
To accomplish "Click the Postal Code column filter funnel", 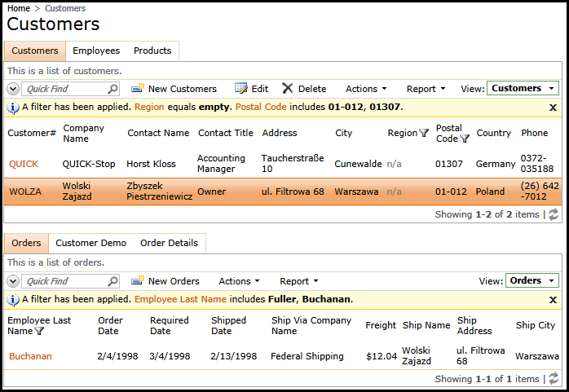I will (x=465, y=139).
